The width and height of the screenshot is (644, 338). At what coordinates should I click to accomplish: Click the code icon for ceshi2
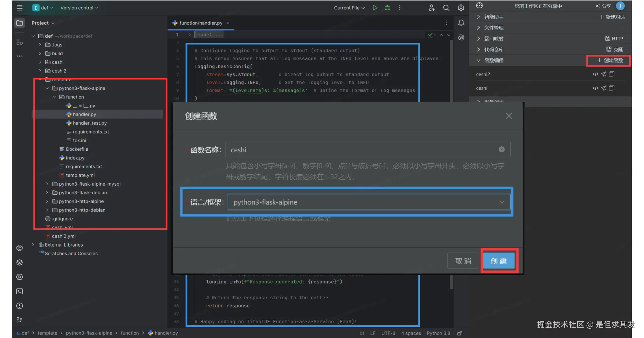595,74
